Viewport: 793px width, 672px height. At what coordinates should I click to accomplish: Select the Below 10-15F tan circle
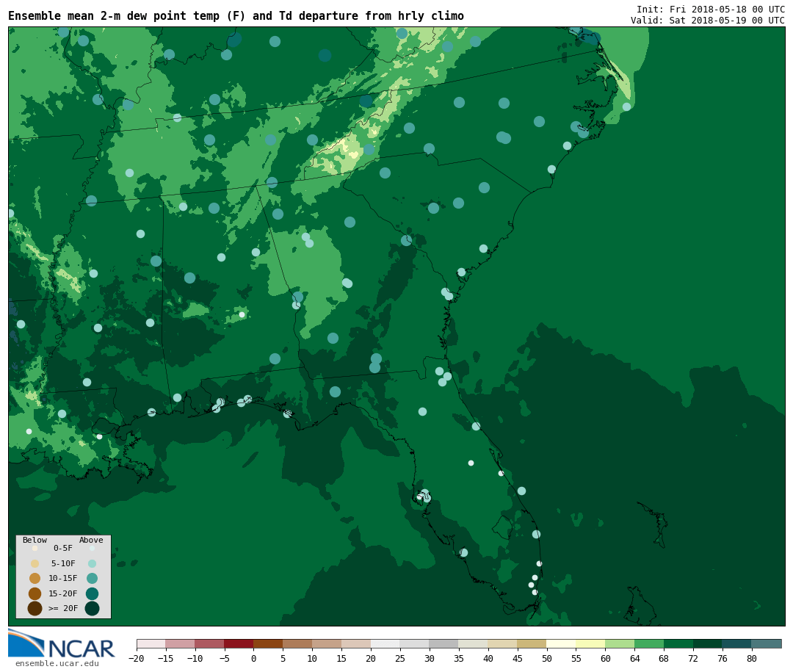click(35, 579)
